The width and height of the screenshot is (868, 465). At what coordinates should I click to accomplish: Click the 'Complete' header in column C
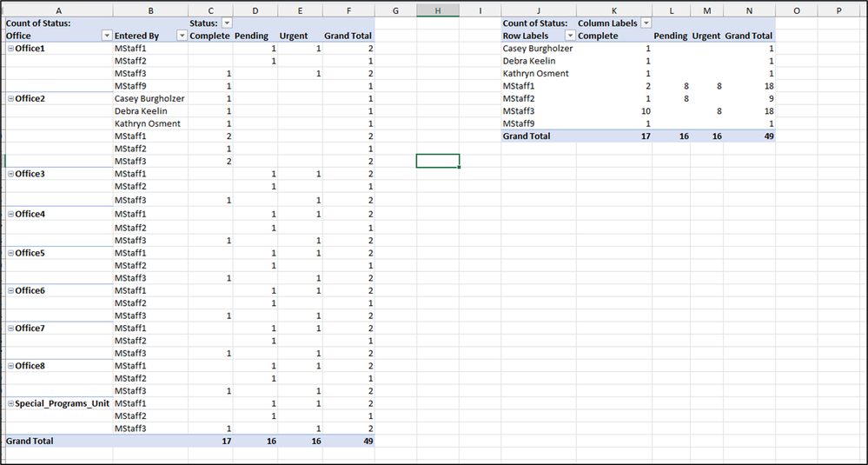(x=210, y=36)
